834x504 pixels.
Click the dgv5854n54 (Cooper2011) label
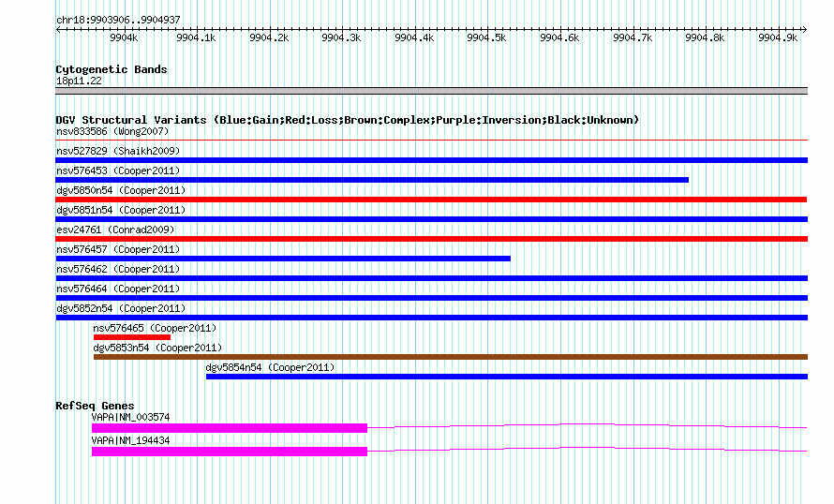point(270,367)
